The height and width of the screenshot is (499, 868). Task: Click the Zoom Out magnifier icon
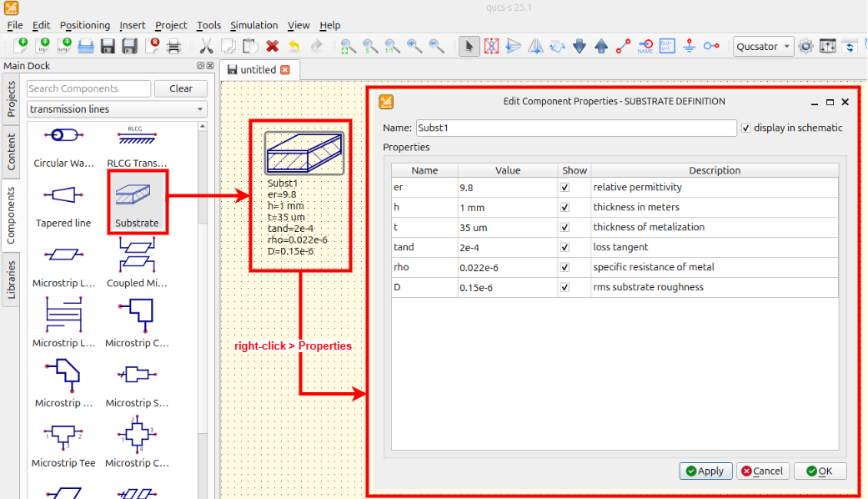click(x=436, y=47)
